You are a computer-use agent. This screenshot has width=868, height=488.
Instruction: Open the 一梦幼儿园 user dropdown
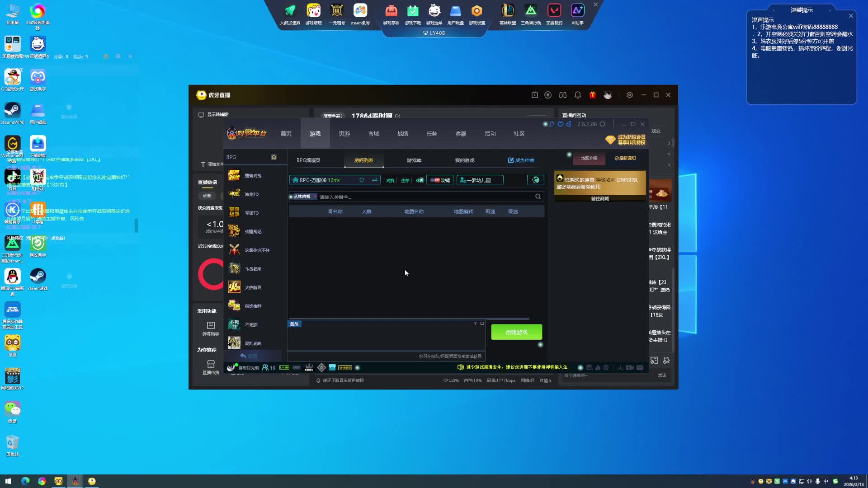[x=479, y=180]
